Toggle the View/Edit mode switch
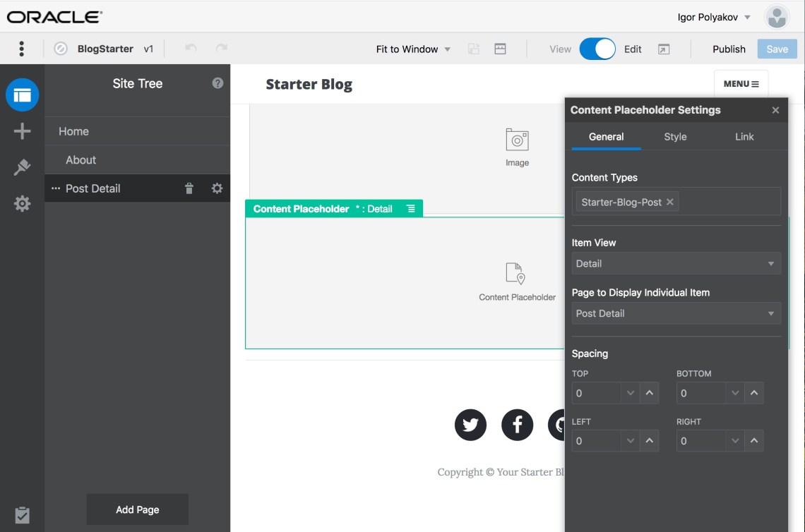This screenshot has width=805, height=532. click(597, 49)
